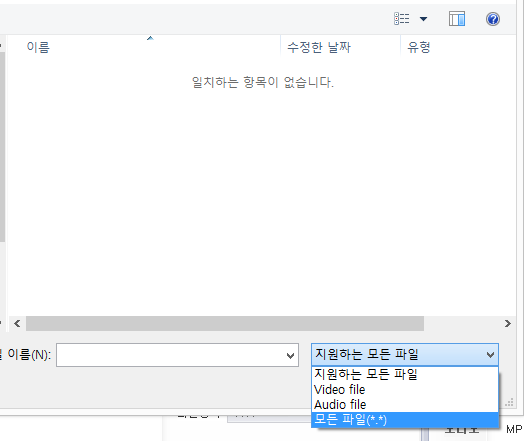Expand the file name history dropdown arrow

coord(290,355)
